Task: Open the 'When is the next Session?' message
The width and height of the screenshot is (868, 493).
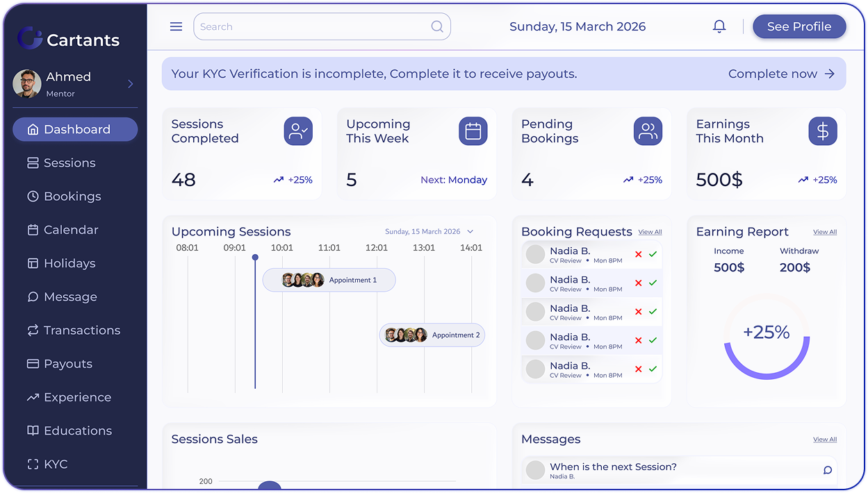Action: [x=679, y=470]
